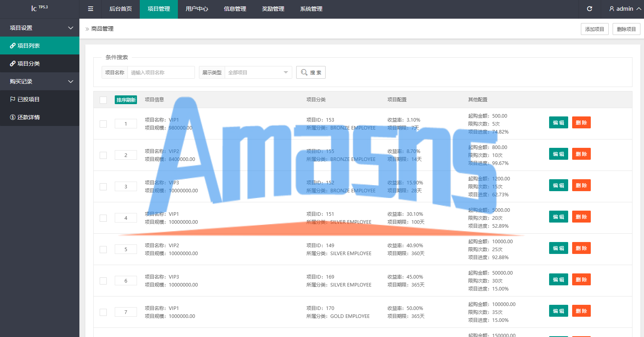Collapse the 购买记录 sidebar section
The width and height of the screenshot is (644, 337).
[x=40, y=81]
